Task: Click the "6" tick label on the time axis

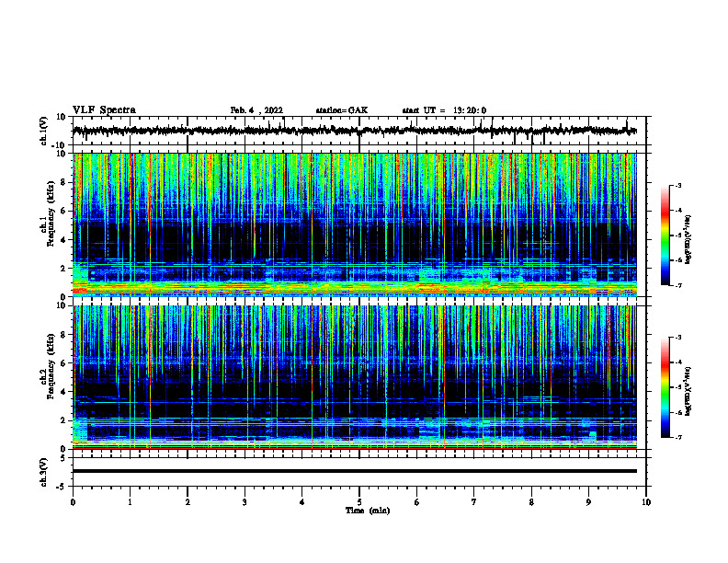Action: pos(417,502)
